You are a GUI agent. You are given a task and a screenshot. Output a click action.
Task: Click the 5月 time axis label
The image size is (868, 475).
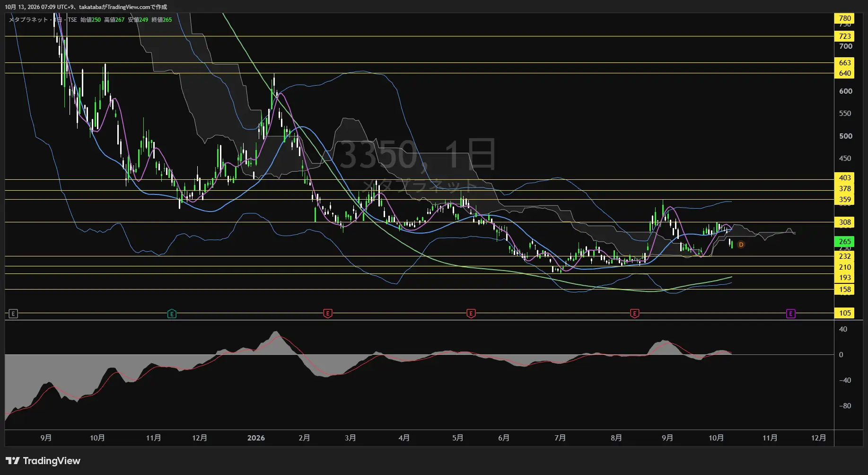coord(457,438)
